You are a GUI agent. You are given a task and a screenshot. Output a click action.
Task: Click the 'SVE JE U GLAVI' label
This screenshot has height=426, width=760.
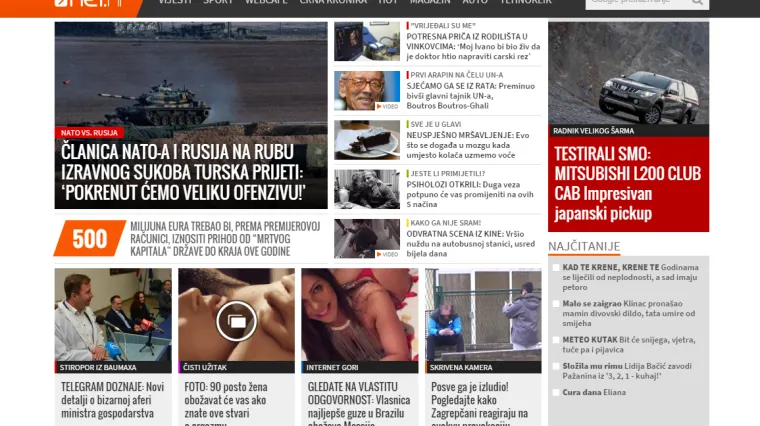436,125
